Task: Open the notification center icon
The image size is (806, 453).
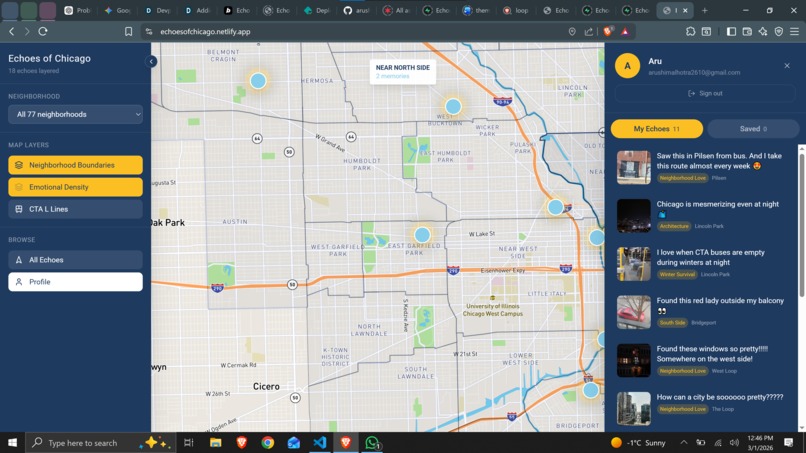Action: (x=789, y=442)
